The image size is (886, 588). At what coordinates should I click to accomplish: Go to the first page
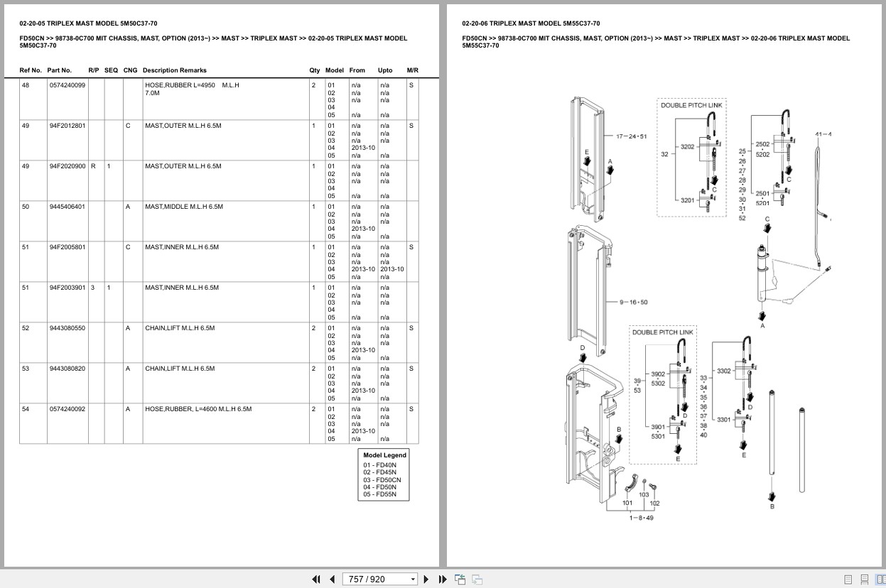point(316,579)
